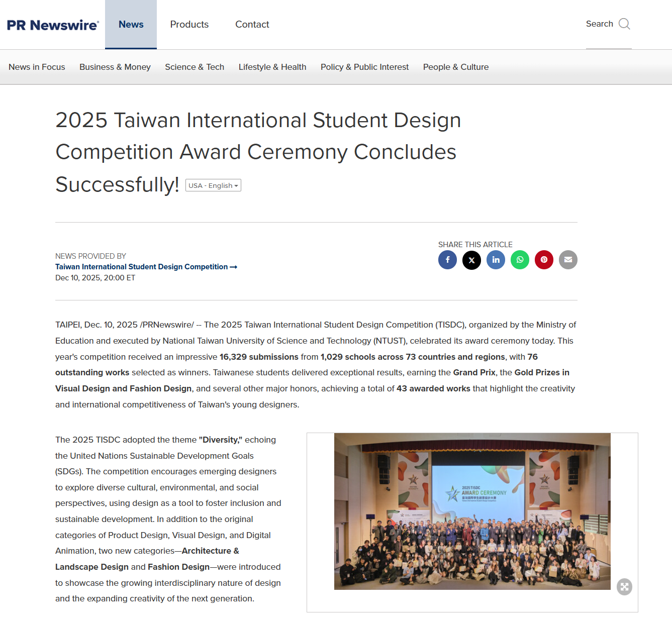This screenshot has height=621, width=672.
Task: Select the Policy & Public Interest section
Action: 364,67
